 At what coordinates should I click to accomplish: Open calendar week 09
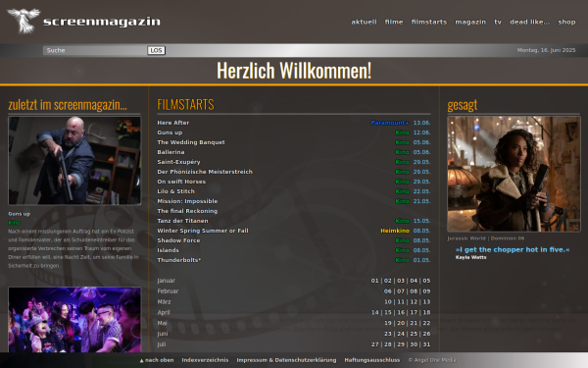pos(426,291)
